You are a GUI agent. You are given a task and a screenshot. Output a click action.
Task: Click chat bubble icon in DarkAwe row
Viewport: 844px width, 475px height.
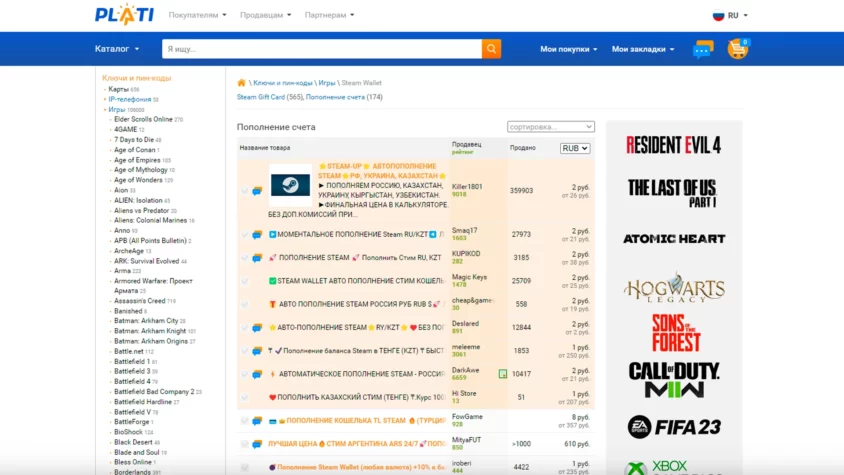[257, 374]
